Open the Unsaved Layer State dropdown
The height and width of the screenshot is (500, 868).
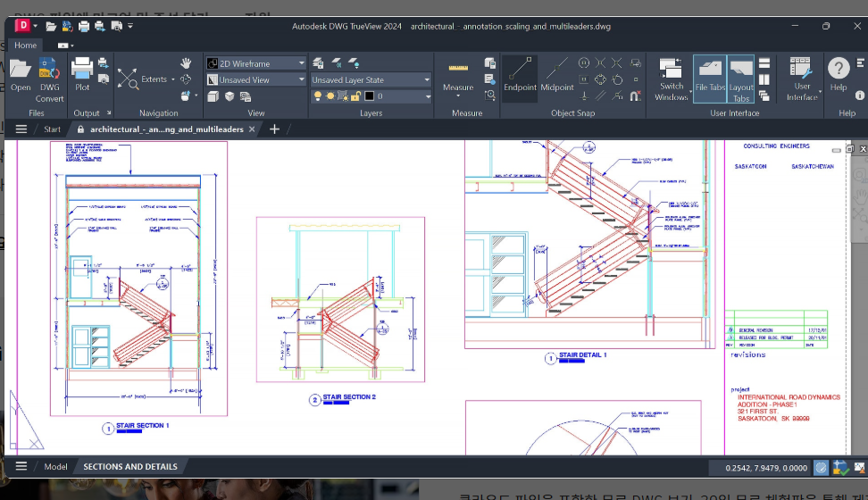tap(371, 79)
